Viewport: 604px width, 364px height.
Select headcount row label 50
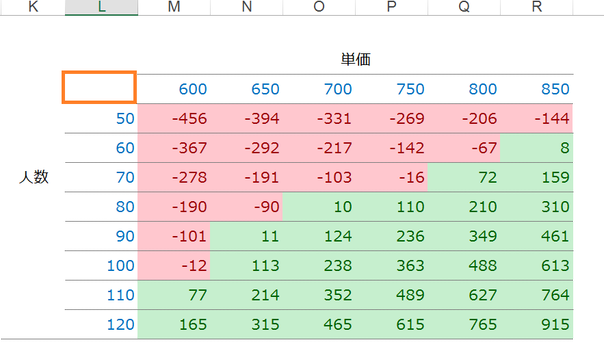pyautogui.click(x=101, y=118)
